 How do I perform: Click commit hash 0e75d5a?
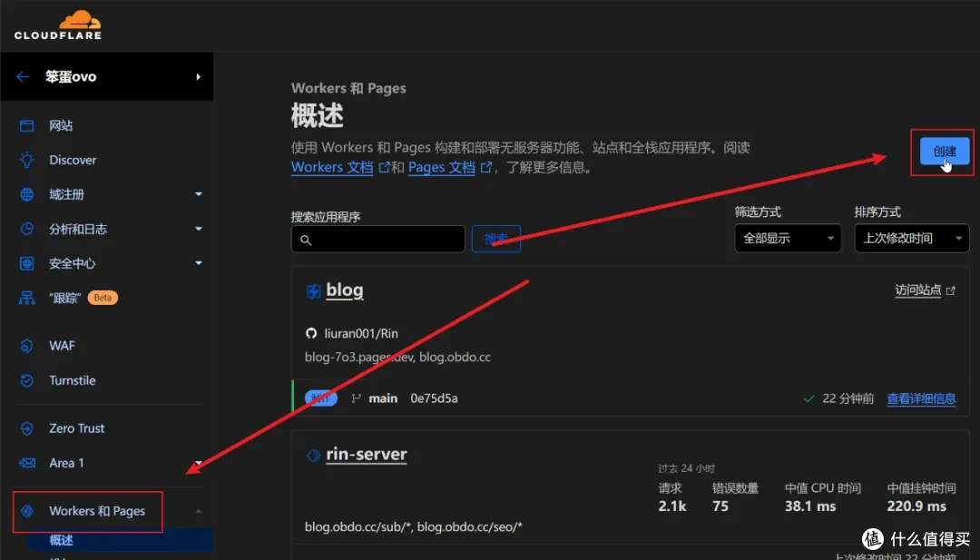(x=434, y=398)
